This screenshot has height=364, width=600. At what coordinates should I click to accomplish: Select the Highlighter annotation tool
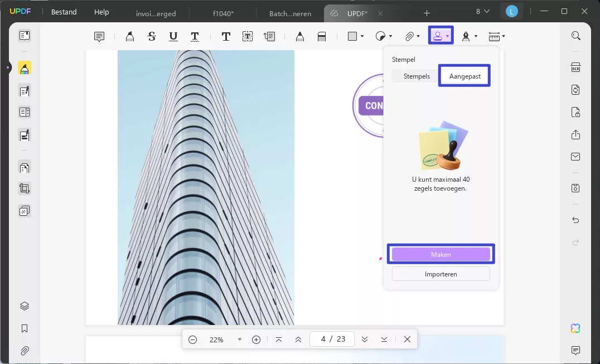click(x=129, y=36)
